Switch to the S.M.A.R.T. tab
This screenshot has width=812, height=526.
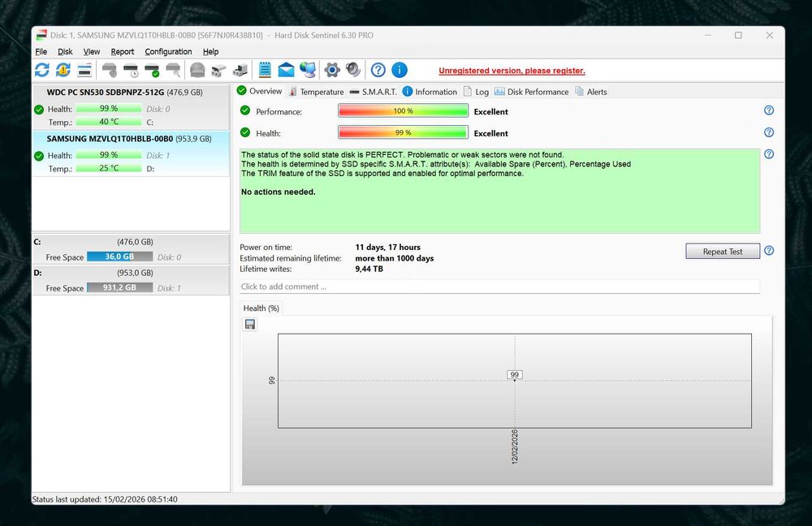coord(373,92)
